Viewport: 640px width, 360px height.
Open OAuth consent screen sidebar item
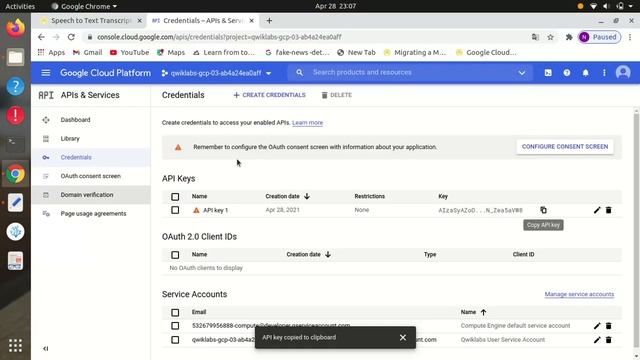pos(91,176)
